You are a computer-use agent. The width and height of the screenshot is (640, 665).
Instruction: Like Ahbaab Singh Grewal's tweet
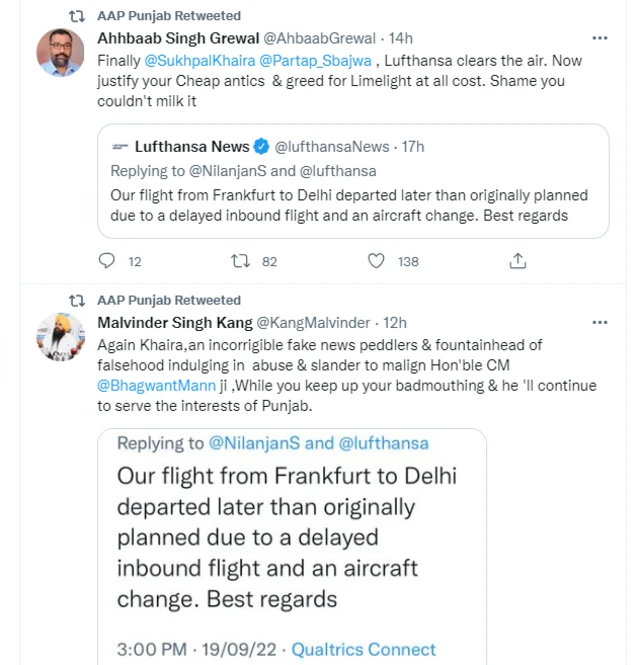pos(376,261)
